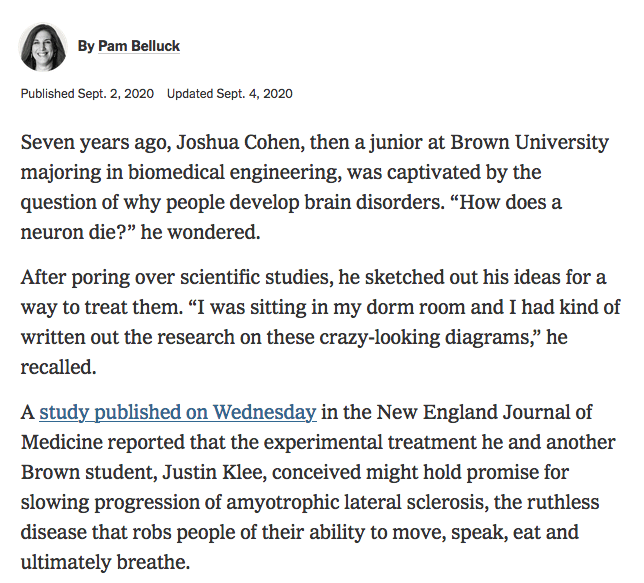Open the "study published on Wednesday" link

click(178, 411)
